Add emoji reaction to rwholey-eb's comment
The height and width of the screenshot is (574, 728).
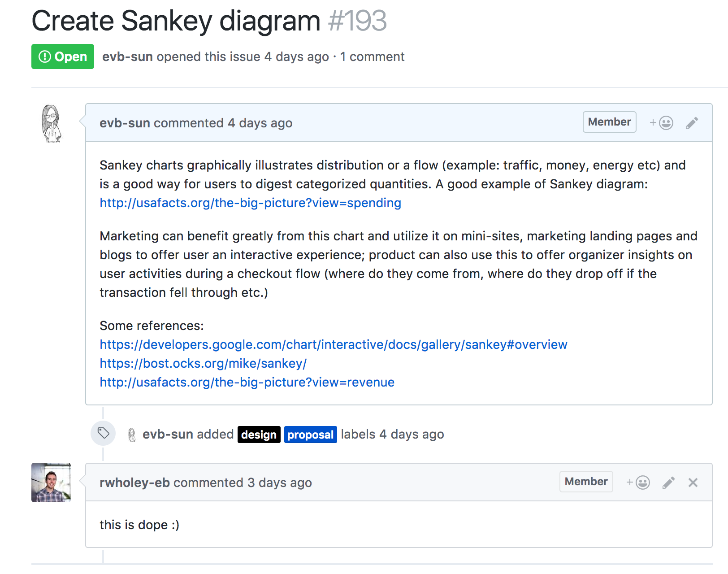point(638,483)
